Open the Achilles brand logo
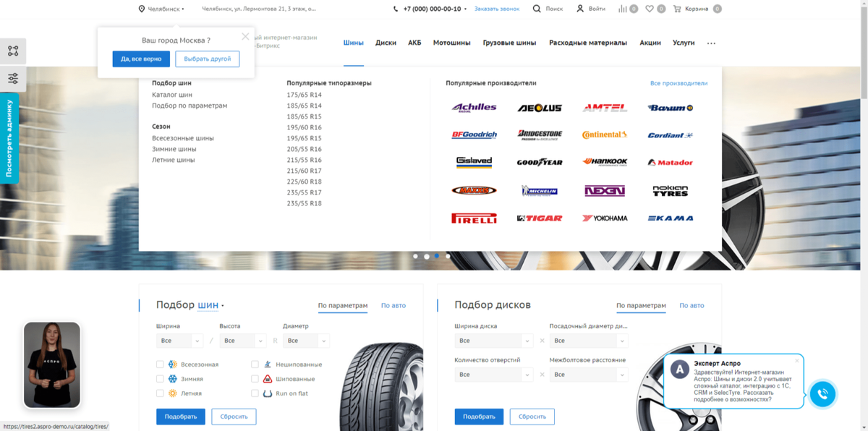This screenshot has width=868, height=431. coord(474,108)
